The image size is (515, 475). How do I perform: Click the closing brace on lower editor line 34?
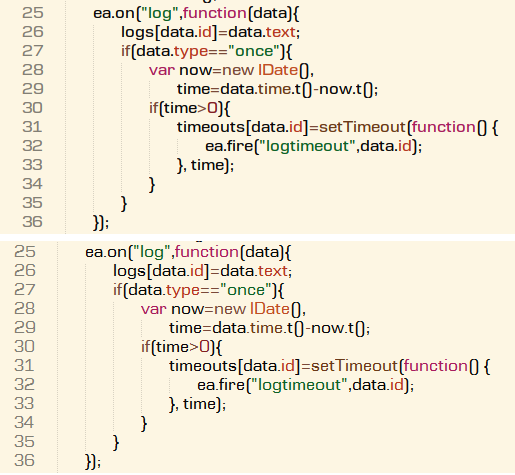(x=144, y=423)
